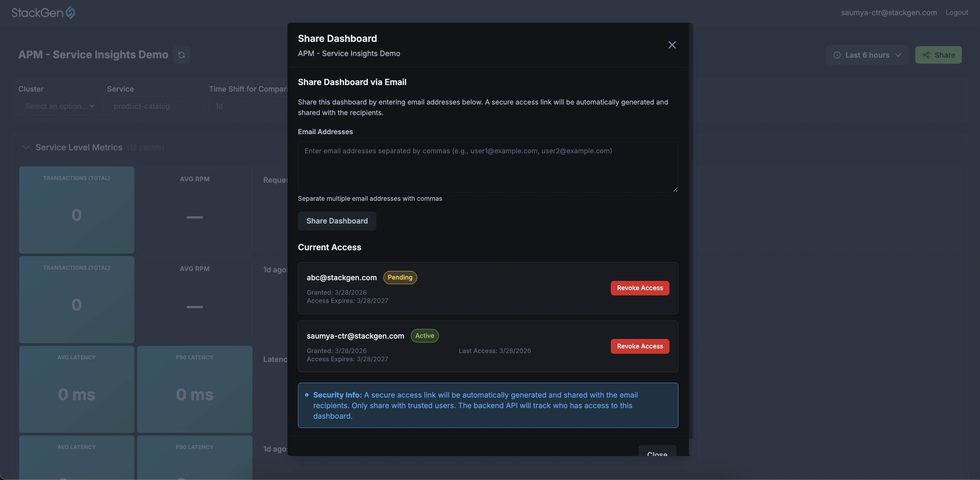This screenshot has height=480, width=980.
Task: Open the Cluster selection dropdown
Action: 60,106
